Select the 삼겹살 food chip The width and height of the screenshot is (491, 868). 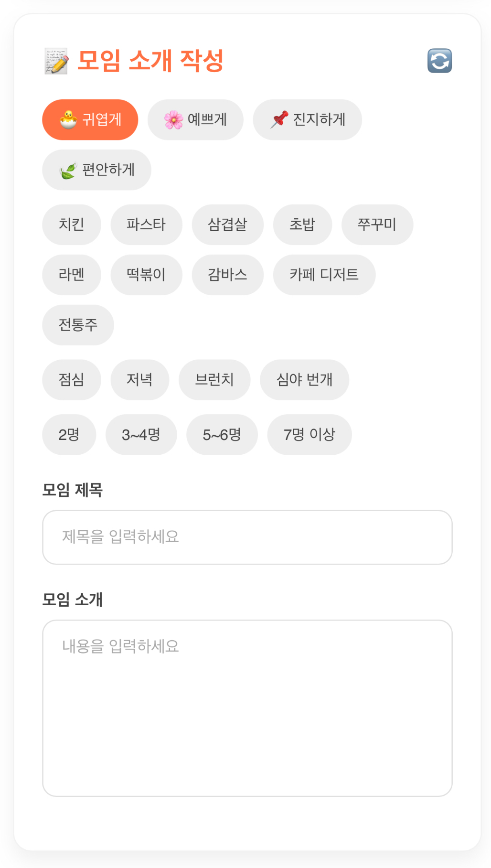(x=227, y=225)
